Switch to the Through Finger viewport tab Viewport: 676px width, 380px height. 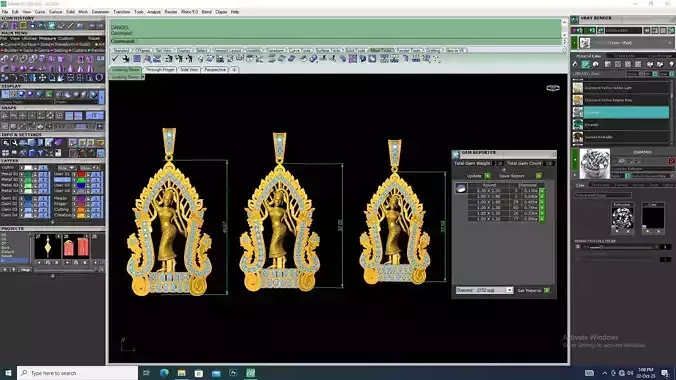click(x=160, y=69)
